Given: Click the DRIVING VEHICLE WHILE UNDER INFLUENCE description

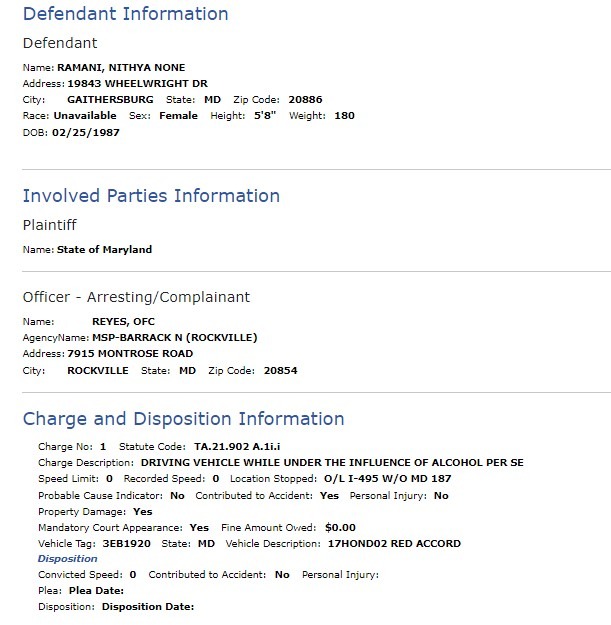Looking at the screenshot, I should point(332,462).
